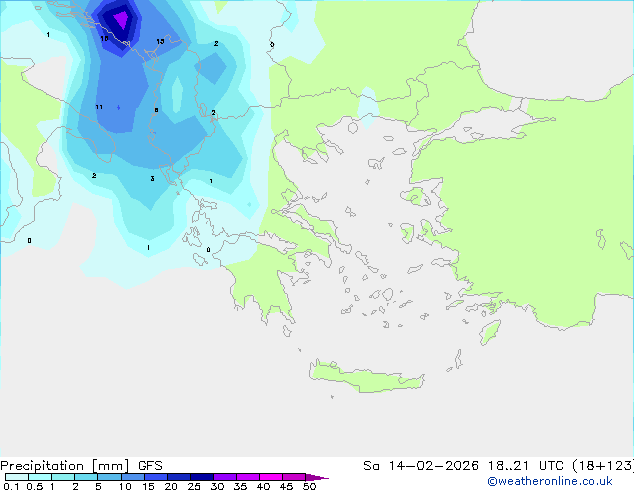Screen dimensions: 634x490
Task: Click the 0.1–0.5 mm lightest cyan legend swatch
Action: click(x=17, y=477)
